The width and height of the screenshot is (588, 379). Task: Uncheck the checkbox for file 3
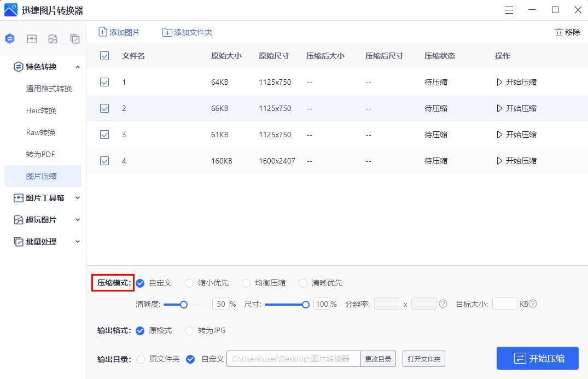(104, 135)
